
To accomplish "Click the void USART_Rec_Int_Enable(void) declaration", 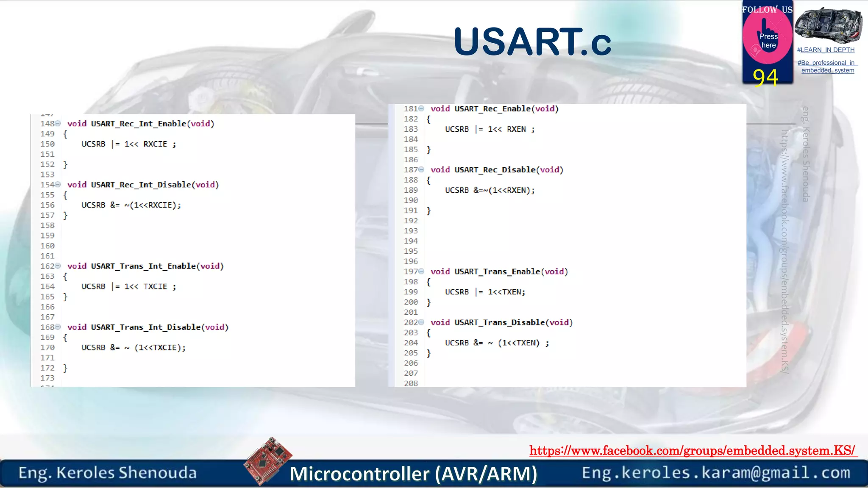I will tap(141, 124).
